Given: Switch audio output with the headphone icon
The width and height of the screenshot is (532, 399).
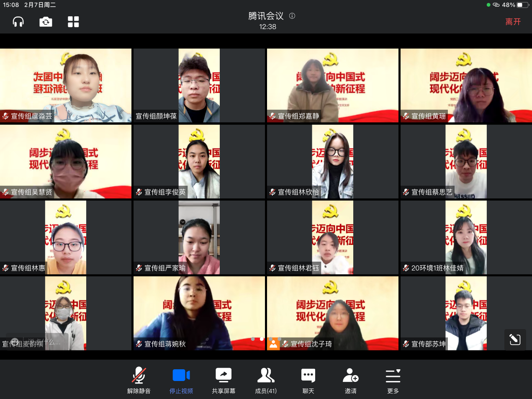Looking at the screenshot, I should [x=18, y=22].
